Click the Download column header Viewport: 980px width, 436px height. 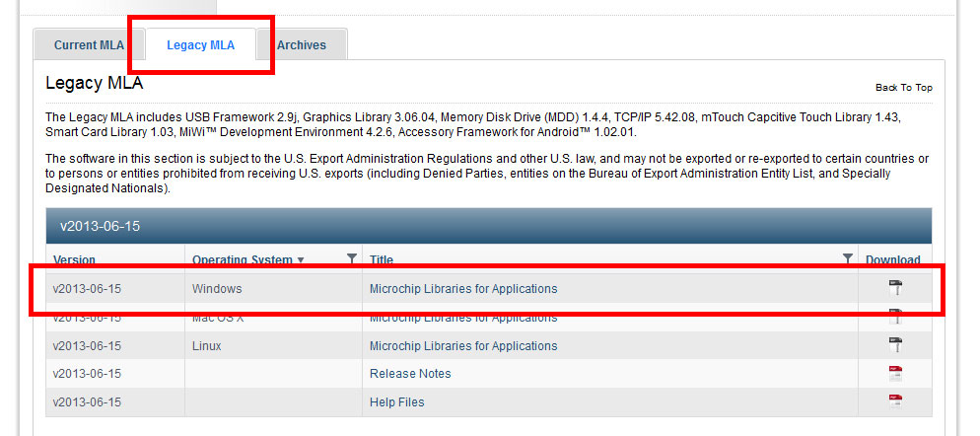pos(892,260)
